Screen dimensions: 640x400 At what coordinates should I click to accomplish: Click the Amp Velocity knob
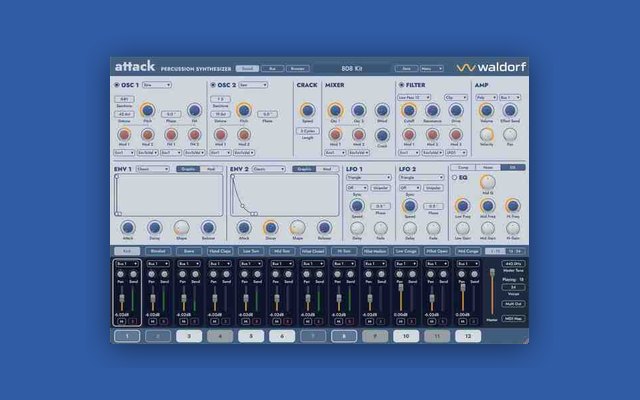coord(486,135)
